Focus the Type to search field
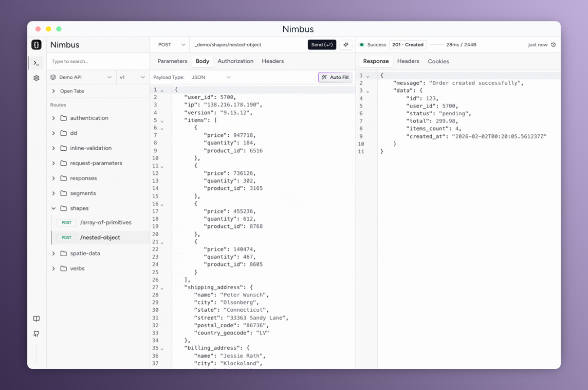Image resolution: width=588 pixels, height=390 pixels. (98, 62)
